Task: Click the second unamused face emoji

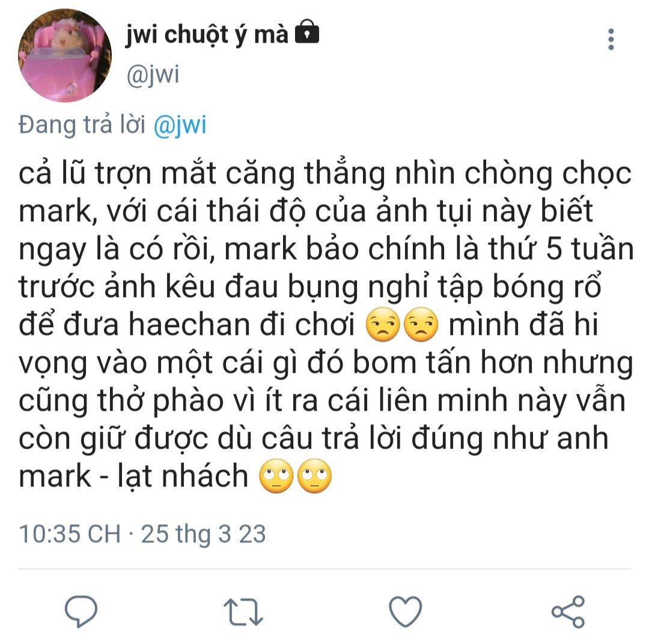Action: pos(421,324)
